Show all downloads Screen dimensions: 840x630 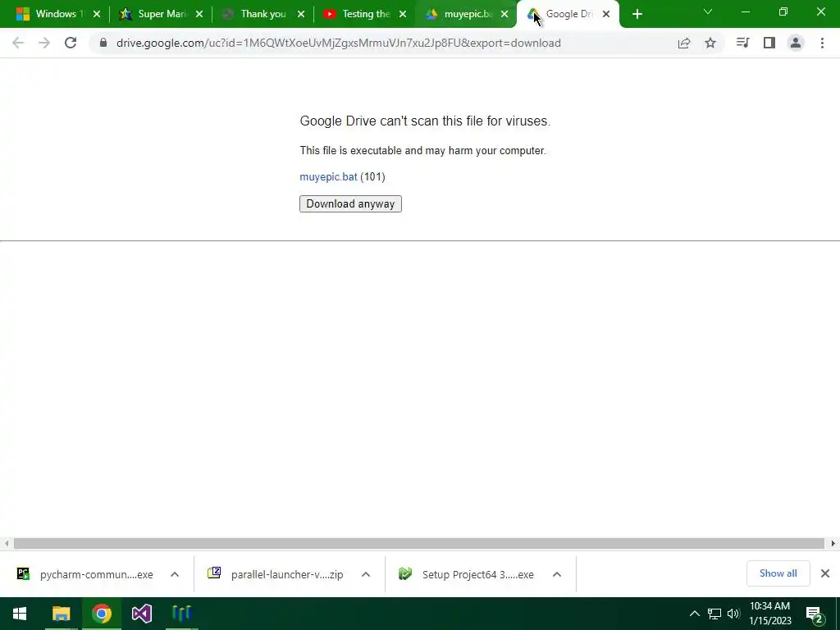(x=778, y=573)
